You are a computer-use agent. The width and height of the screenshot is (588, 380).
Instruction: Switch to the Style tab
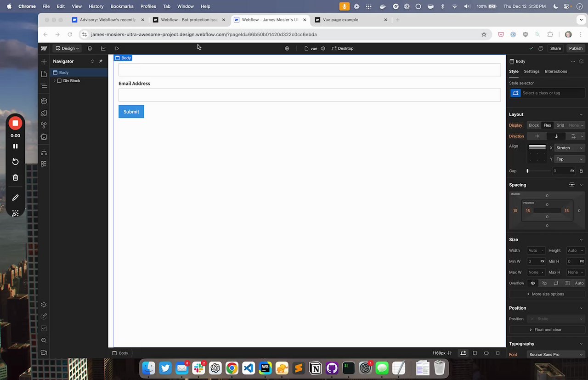click(514, 72)
